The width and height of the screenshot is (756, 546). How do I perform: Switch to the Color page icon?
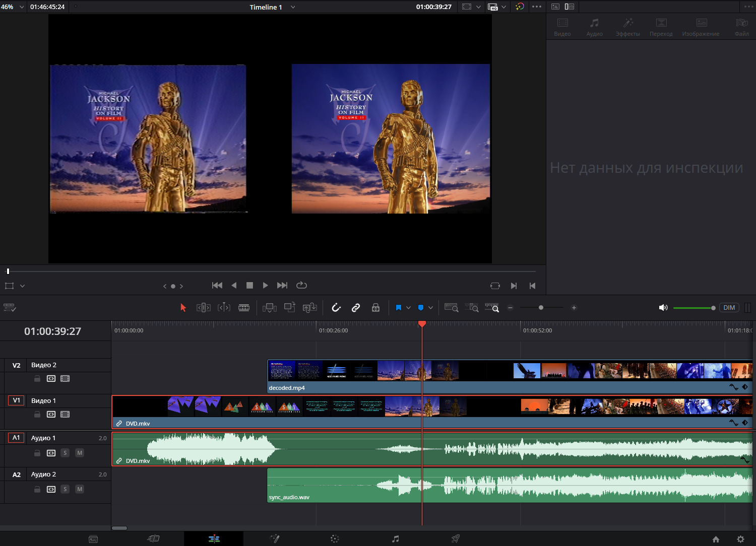(334, 538)
